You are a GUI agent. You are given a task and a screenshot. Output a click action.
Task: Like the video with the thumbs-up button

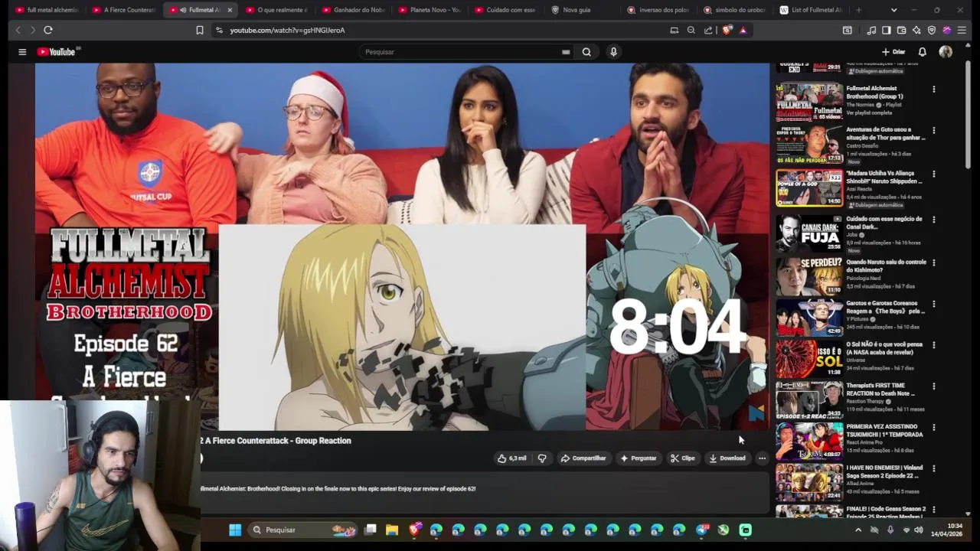[x=512, y=458]
